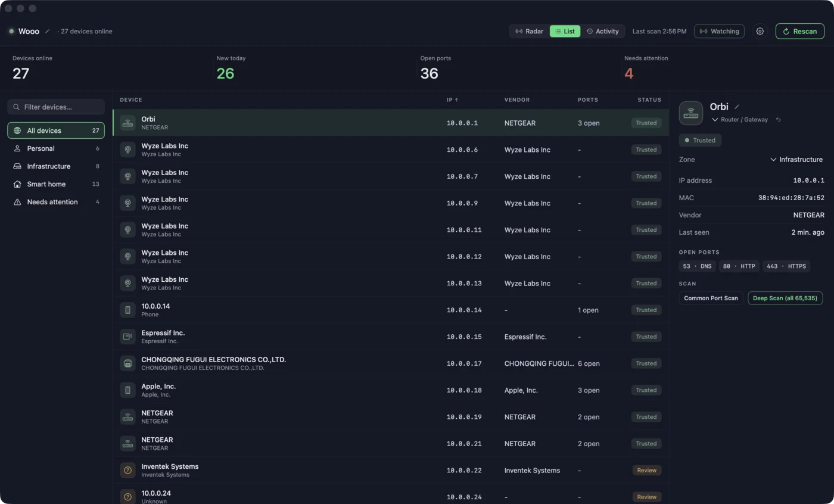Run the Common Port Scan
834x504 pixels.
point(711,298)
